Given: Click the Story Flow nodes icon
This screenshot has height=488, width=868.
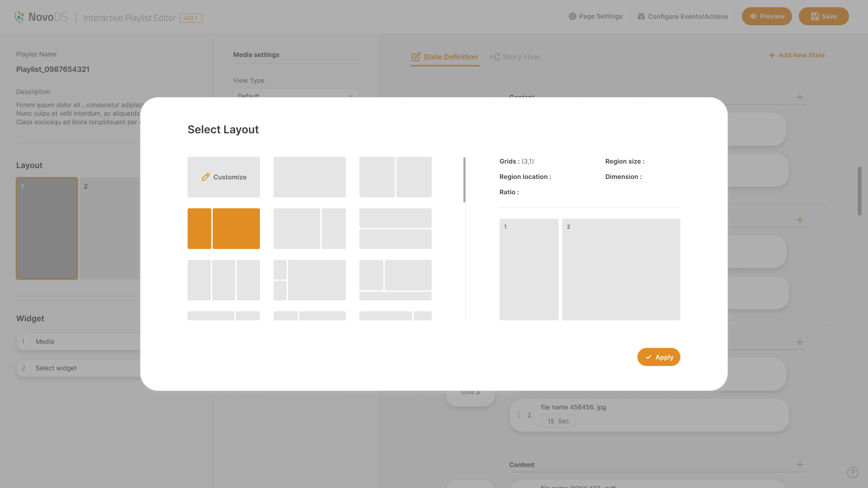Looking at the screenshot, I should (x=495, y=57).
